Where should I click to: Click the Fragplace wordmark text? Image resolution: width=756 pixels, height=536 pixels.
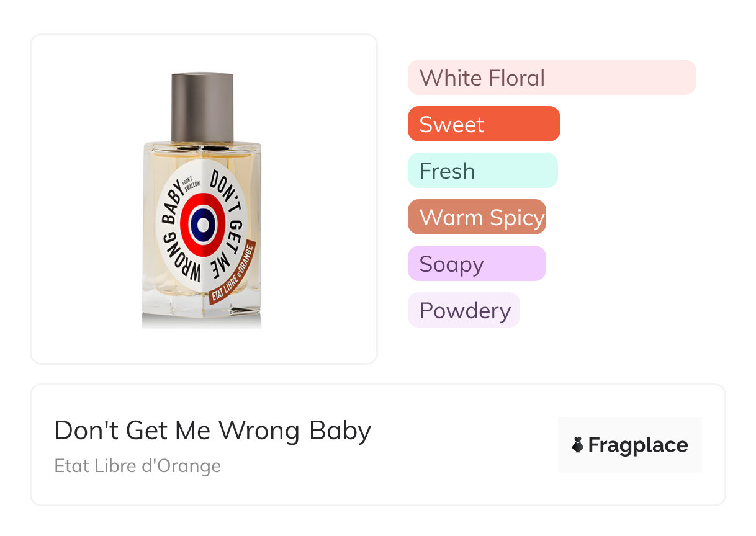[x=638, y=445]
